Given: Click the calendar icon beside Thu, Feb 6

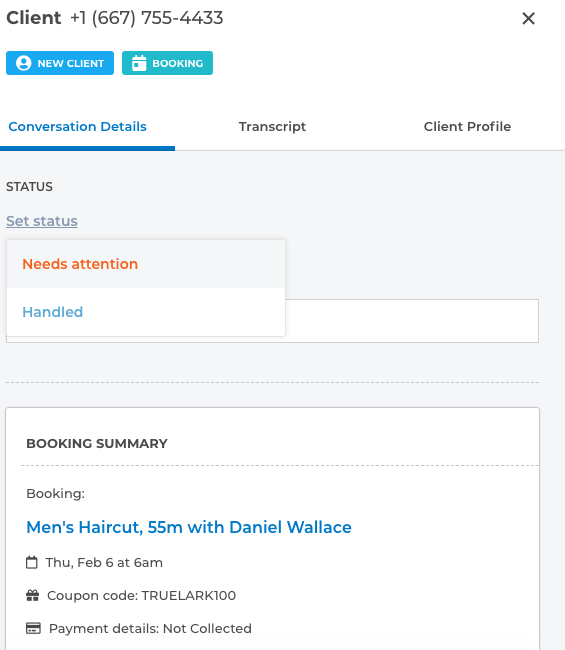Looking at the screenshot, I should [32, 563].
